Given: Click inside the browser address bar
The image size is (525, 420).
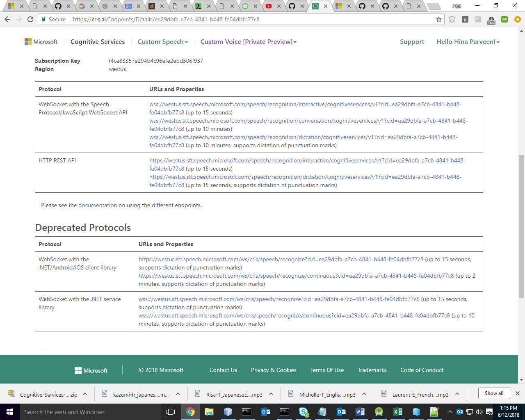Looking at the screenshot, I should [246, 19].
